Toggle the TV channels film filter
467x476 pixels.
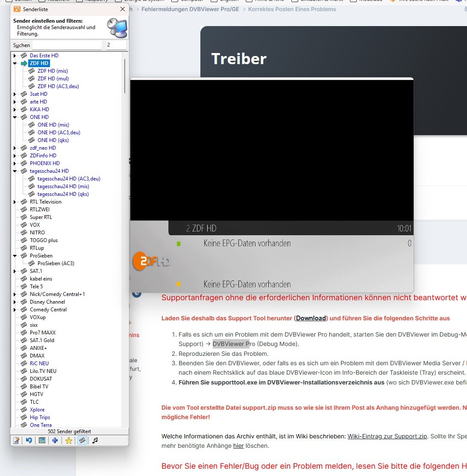pos(82,440)
